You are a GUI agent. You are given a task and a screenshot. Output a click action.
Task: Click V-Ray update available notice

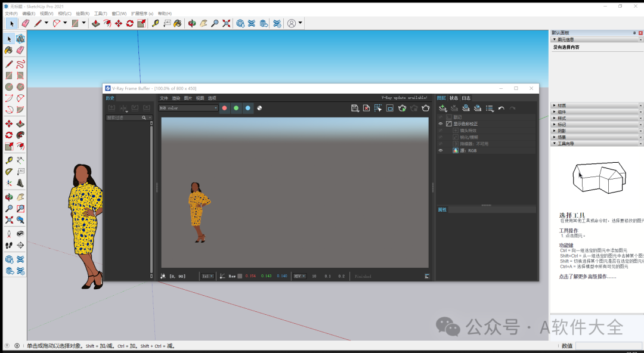404,98
